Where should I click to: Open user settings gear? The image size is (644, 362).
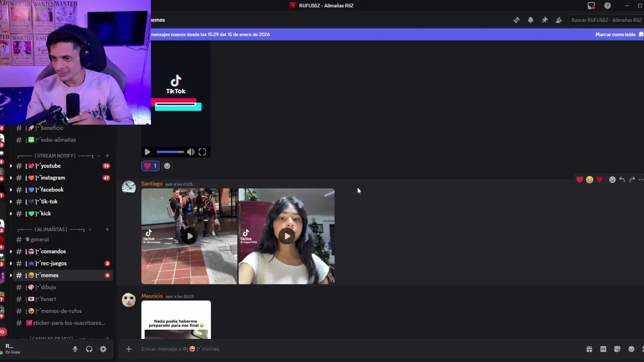pyautogui.click(x=103, y=349)
